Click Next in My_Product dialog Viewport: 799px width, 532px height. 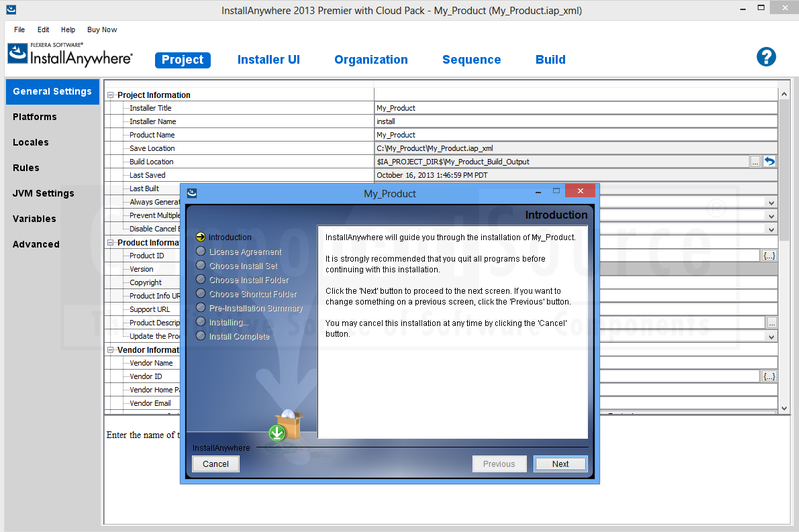[x=560, y=464]
